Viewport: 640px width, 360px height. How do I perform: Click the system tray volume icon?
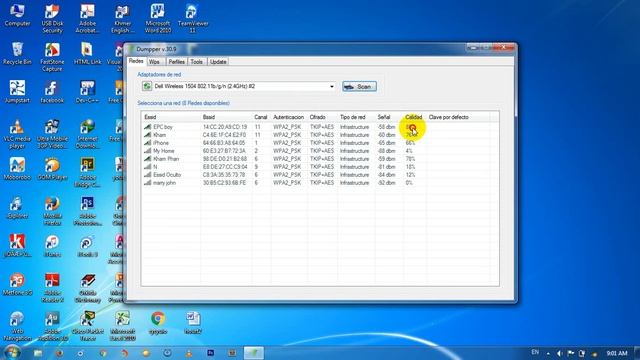560,353
